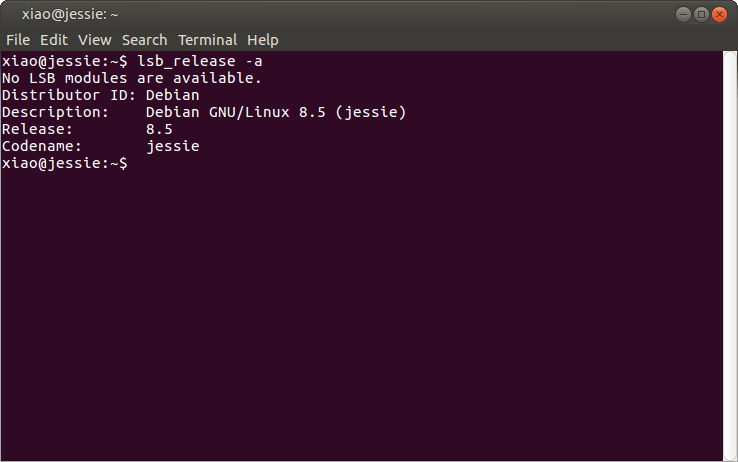Image resolution: width=738 pixels, height=462 pixels.
Task: Open the Terminal menu
Action: (x=207, y=40)
